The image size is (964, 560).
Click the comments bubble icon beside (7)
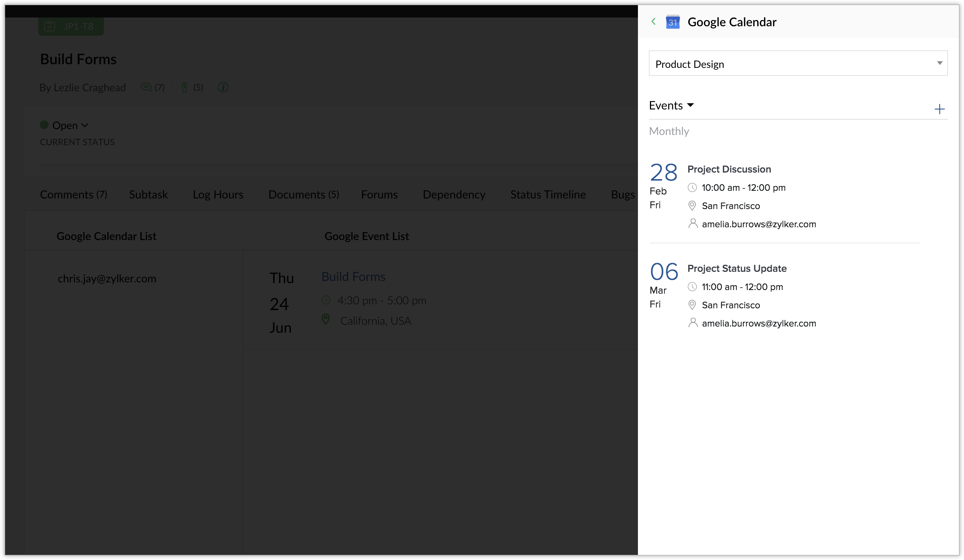[x=146, y=88]
